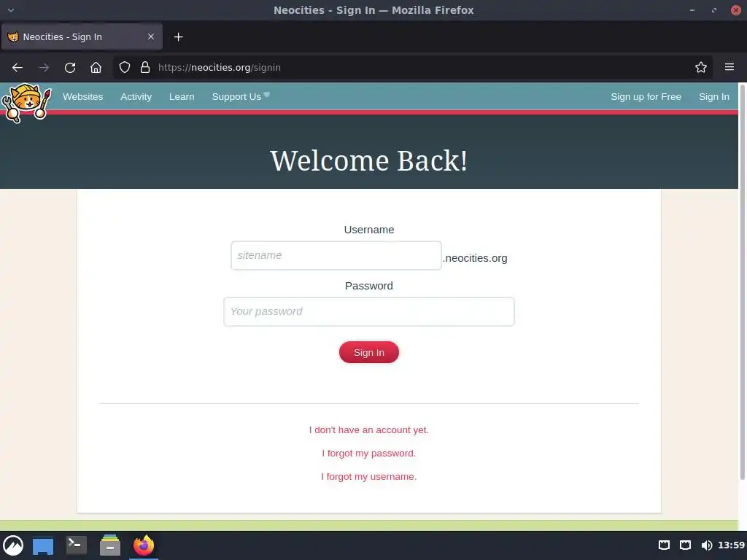
Task: Minimize the Firefox window
Action: pos(692,10)
